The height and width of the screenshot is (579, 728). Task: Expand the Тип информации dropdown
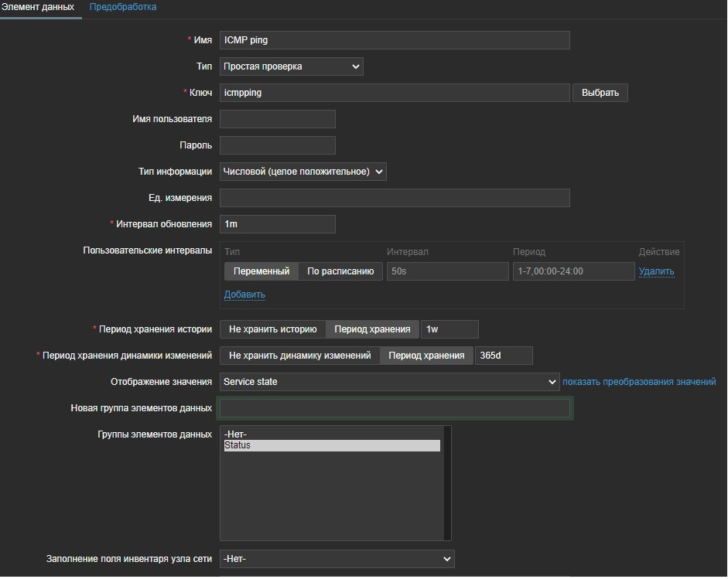click(302, 172)
